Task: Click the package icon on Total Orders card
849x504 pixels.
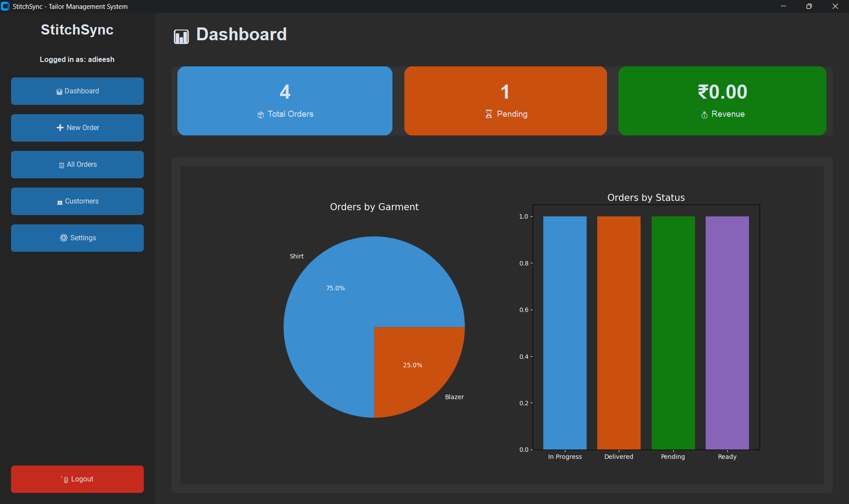Action: (x=260, y=114)
